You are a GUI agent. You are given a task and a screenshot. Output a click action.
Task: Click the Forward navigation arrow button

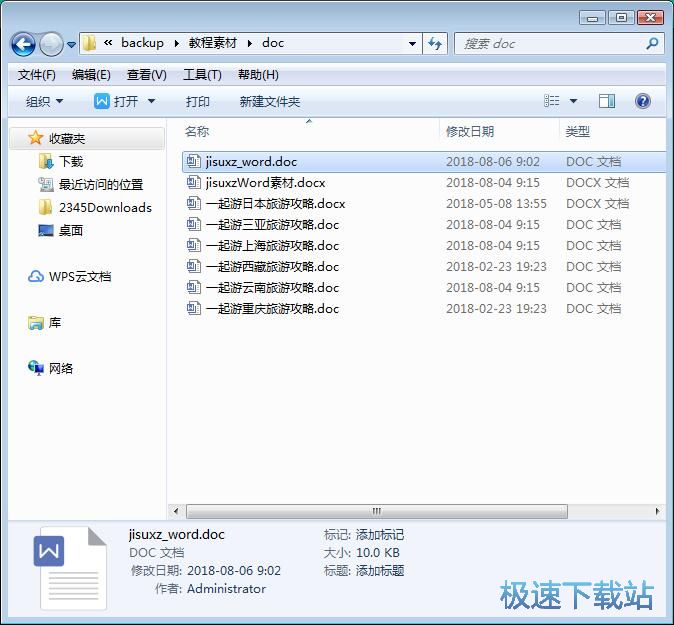pos(51,44)
